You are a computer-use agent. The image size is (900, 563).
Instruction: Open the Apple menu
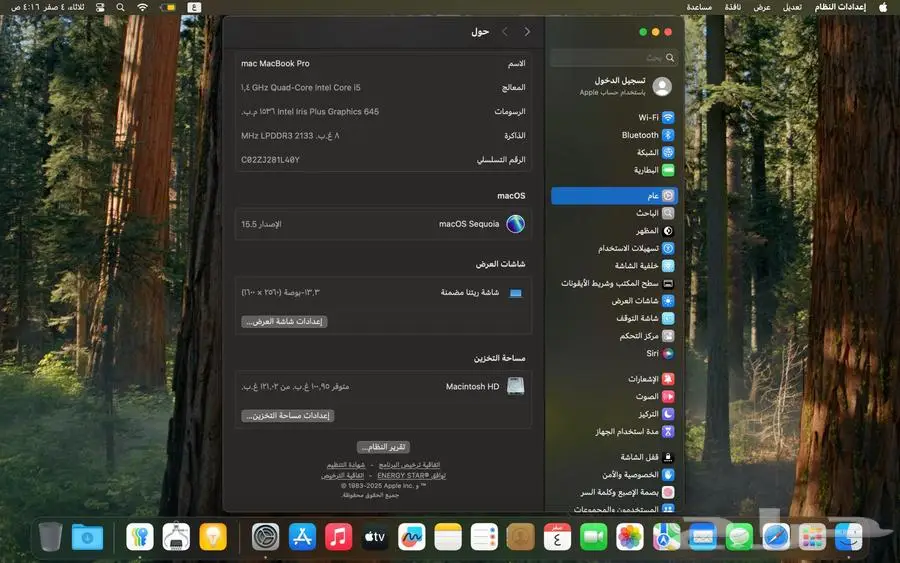click(x=883, y=7)
